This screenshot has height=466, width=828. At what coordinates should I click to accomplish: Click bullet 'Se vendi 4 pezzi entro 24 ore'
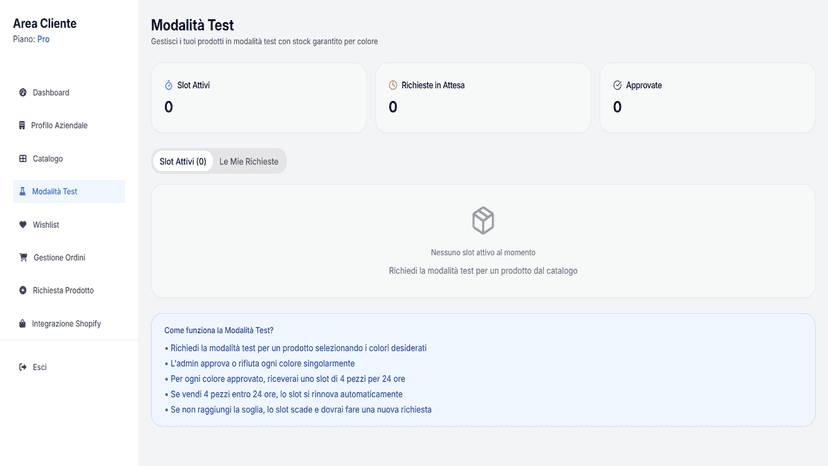click(x=284, y=394)
